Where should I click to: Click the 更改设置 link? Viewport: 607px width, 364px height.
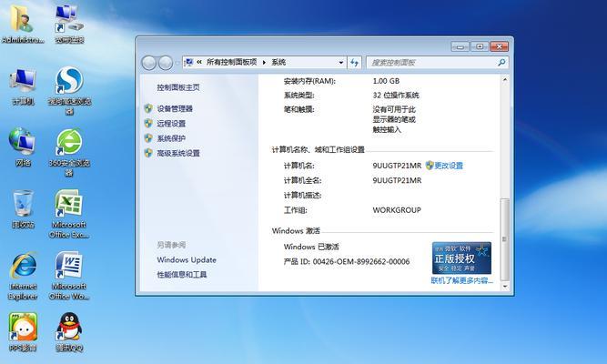pyautogui.click(x=449, y=166)
